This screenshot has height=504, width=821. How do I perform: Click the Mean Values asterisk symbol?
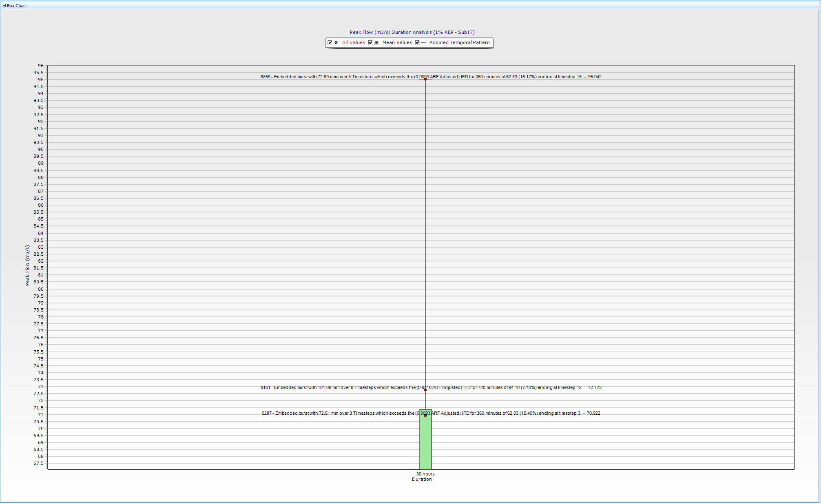376,42
